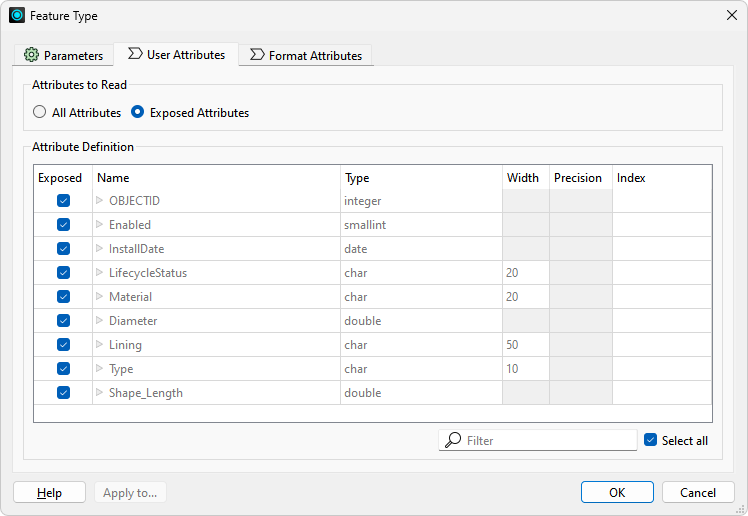
Task: Expand the Material attribute arrow
Action: [99, 296]
